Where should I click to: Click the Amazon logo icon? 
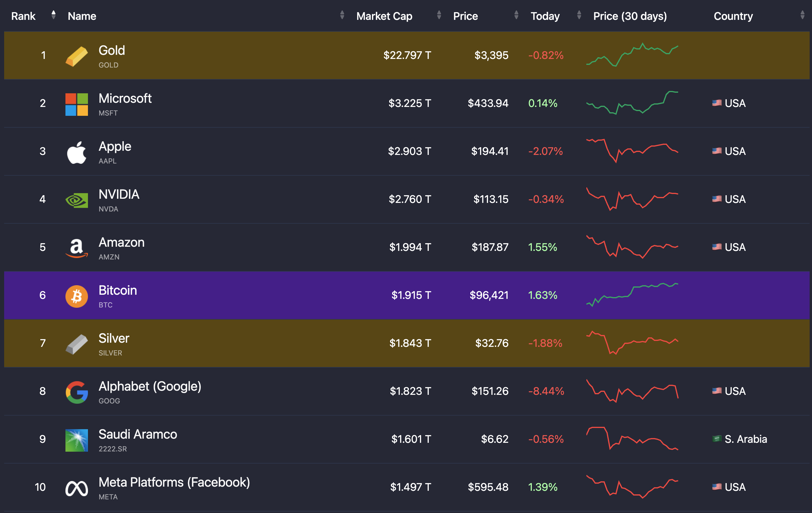[76, 248]
